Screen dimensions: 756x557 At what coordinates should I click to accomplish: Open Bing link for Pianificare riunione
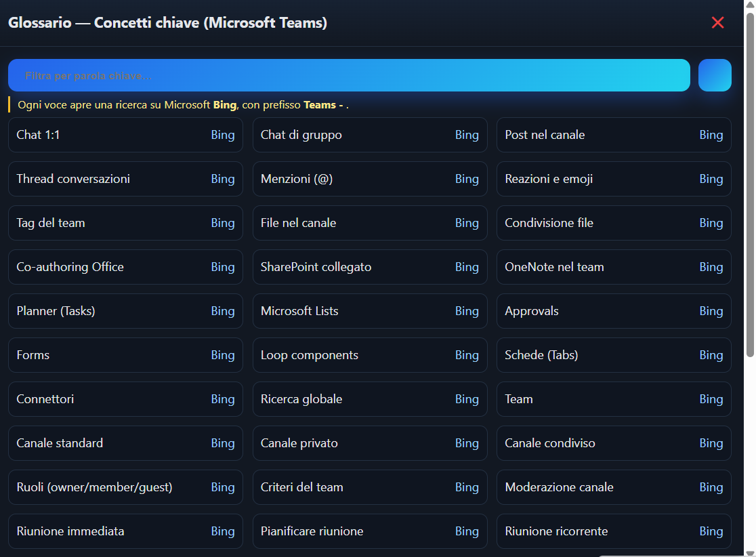pyautogui.click(x=467, y=531)
